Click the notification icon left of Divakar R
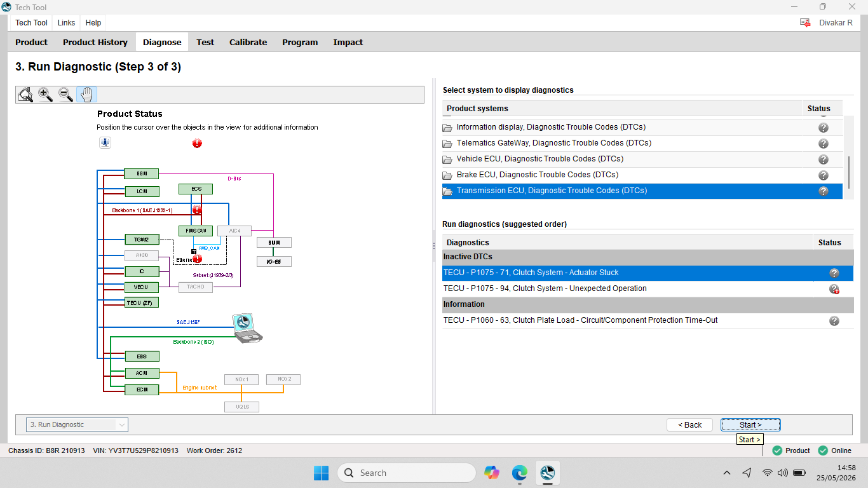868x488 pixels. pos(805,22)
